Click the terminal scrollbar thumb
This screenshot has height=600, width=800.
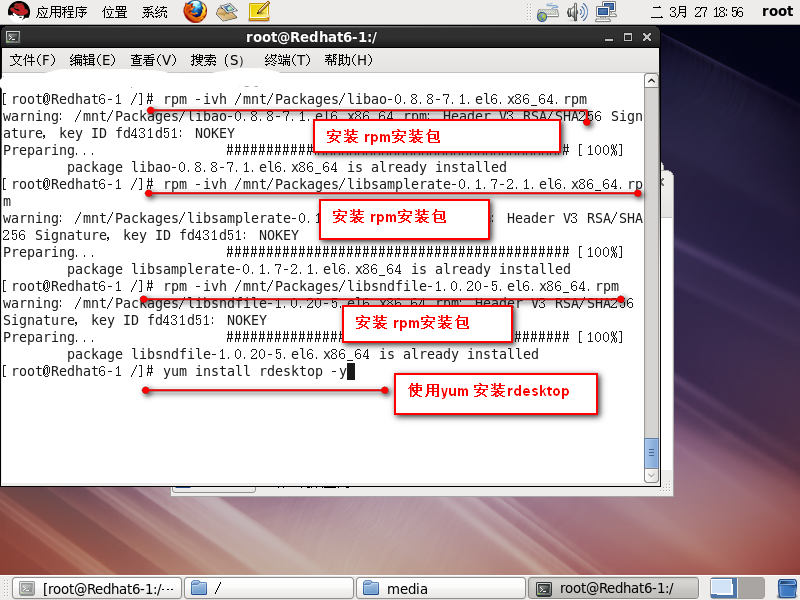pyautogui.click(x=651, y=453)
